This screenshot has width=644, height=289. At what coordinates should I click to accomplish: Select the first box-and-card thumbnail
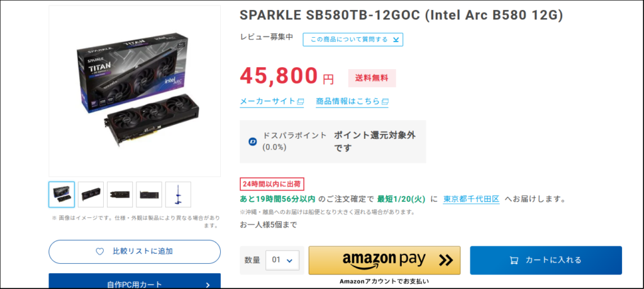click(62, 195)
